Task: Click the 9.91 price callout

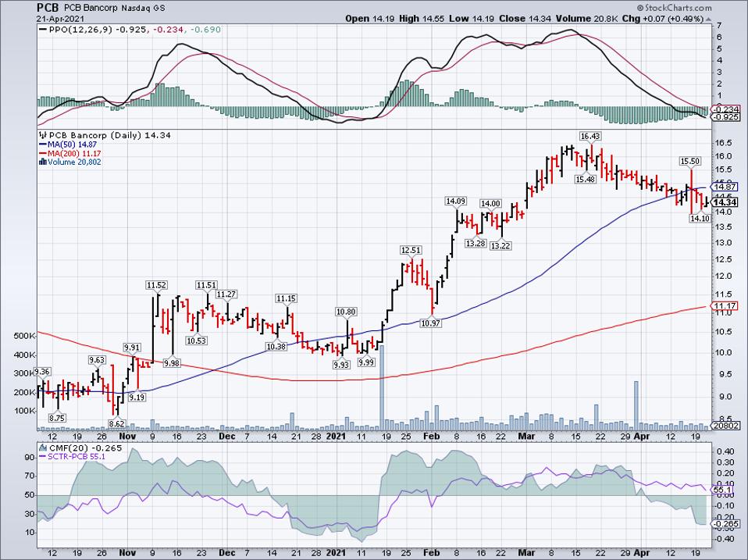Action: [x=132, y=348]
